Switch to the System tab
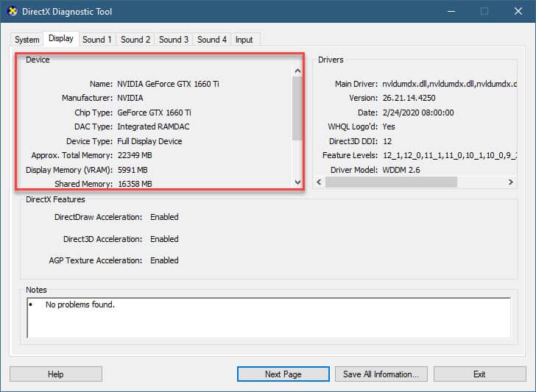536x392 pixels. [x=27, y=40]
